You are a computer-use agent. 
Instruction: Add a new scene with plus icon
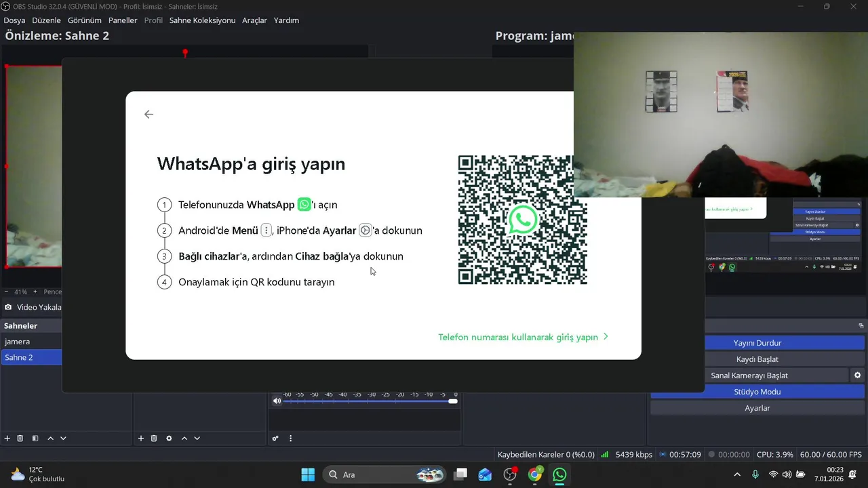[7, 439]
